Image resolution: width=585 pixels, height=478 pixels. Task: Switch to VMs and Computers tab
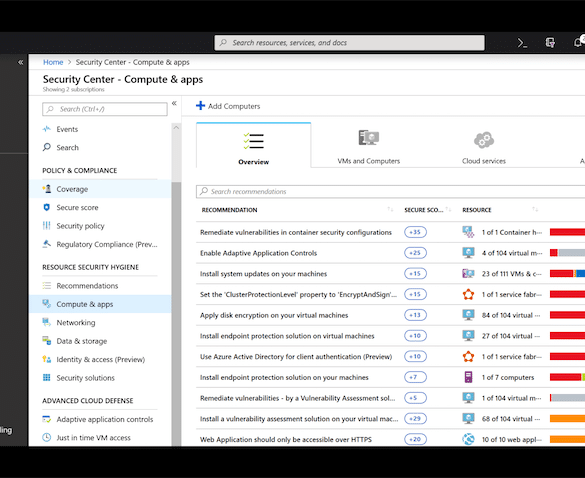point(369,145)
